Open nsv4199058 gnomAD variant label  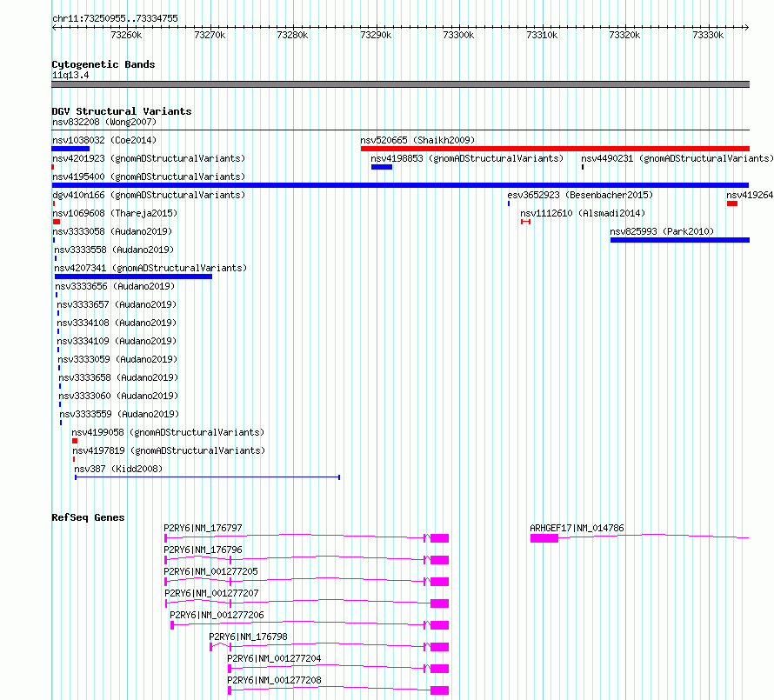(x=168, y=432)
